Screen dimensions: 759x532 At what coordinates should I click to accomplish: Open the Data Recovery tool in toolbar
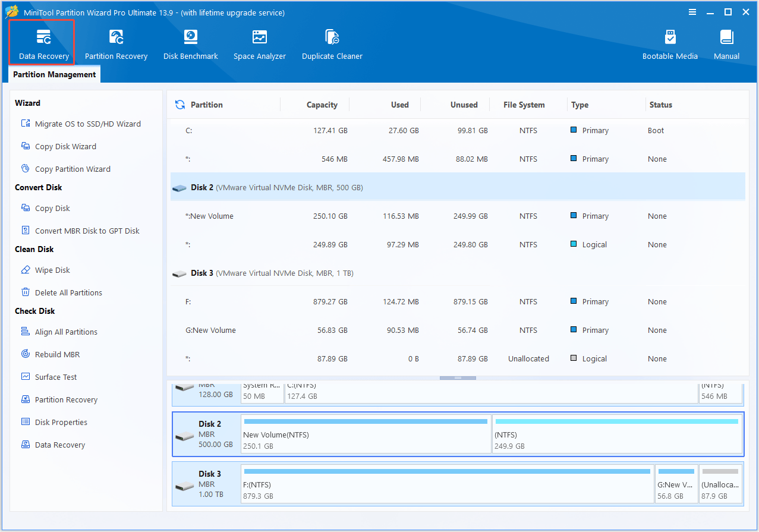(x=44, y=45)
